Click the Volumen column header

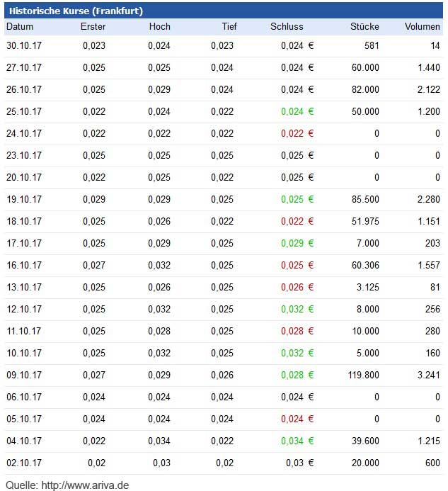point(422,26)
